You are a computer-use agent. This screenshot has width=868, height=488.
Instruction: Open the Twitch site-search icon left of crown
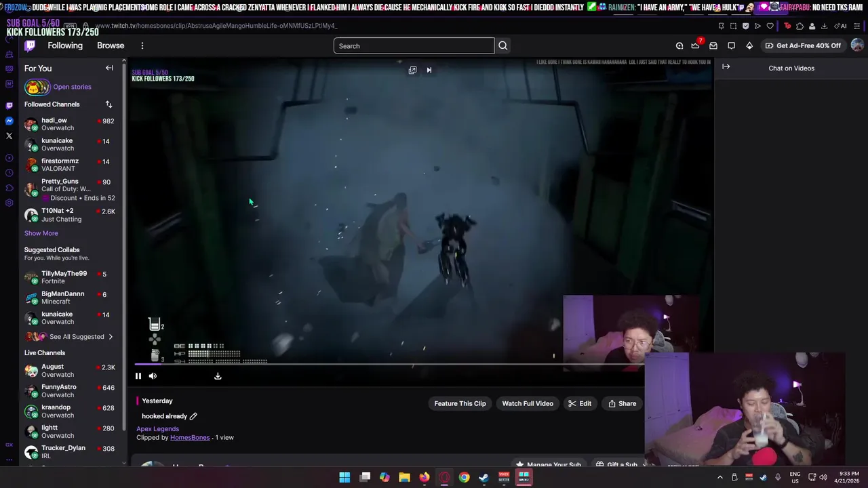coord(679,45)
